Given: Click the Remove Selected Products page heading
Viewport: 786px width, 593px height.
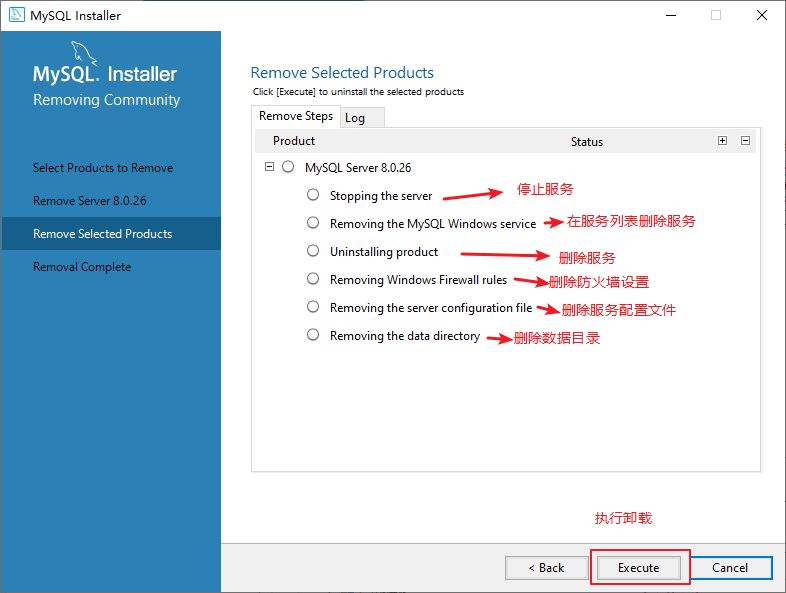Looking at the screenshot, I should 342,73.
